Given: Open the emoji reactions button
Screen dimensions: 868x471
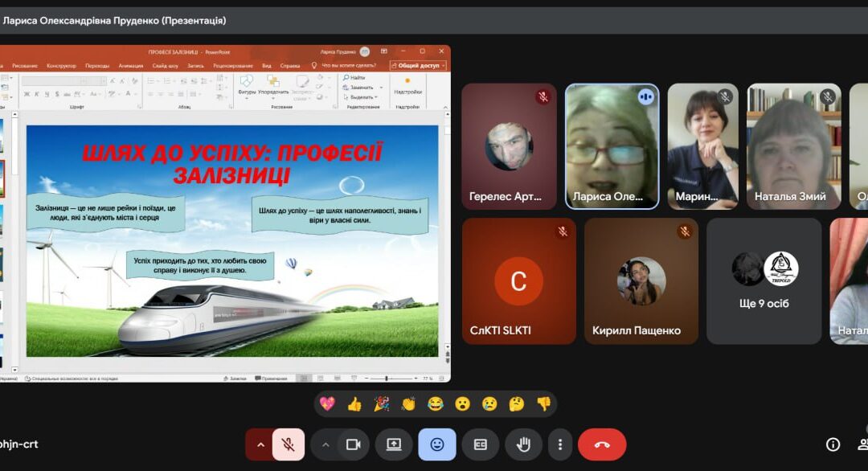Looking at the screenshot, I should click(437, 444).
